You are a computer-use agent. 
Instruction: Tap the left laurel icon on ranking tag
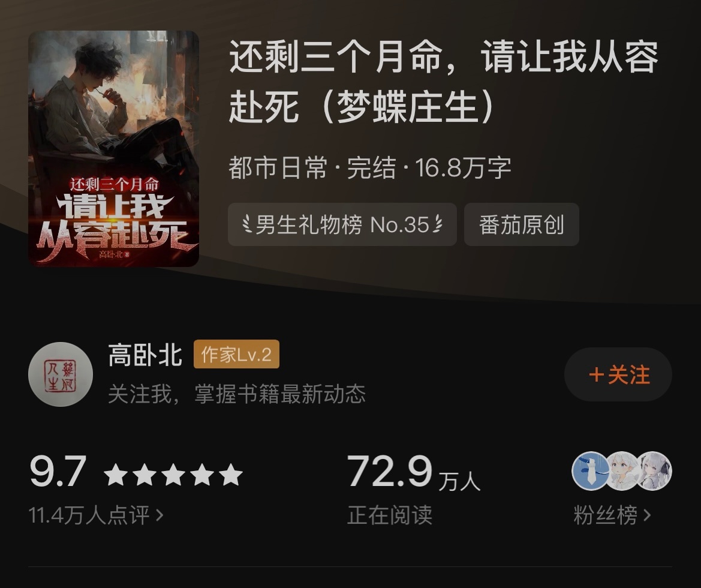click(247, 224)
